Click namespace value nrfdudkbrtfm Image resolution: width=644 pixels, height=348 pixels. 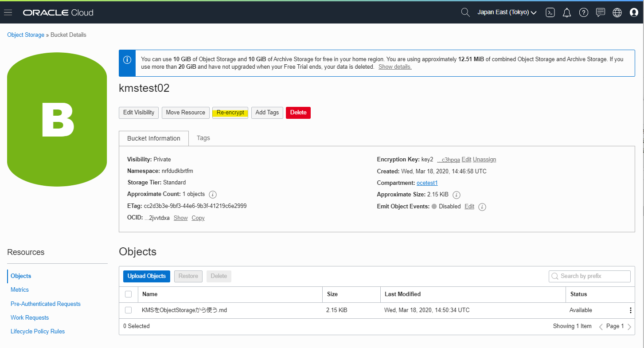tap(177, 171)
